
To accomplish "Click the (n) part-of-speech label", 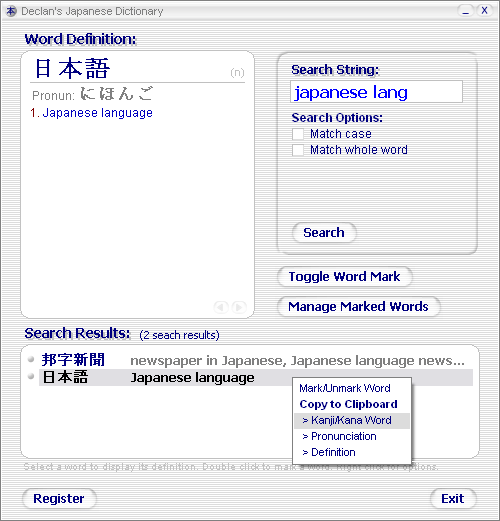I will [237, 72].
